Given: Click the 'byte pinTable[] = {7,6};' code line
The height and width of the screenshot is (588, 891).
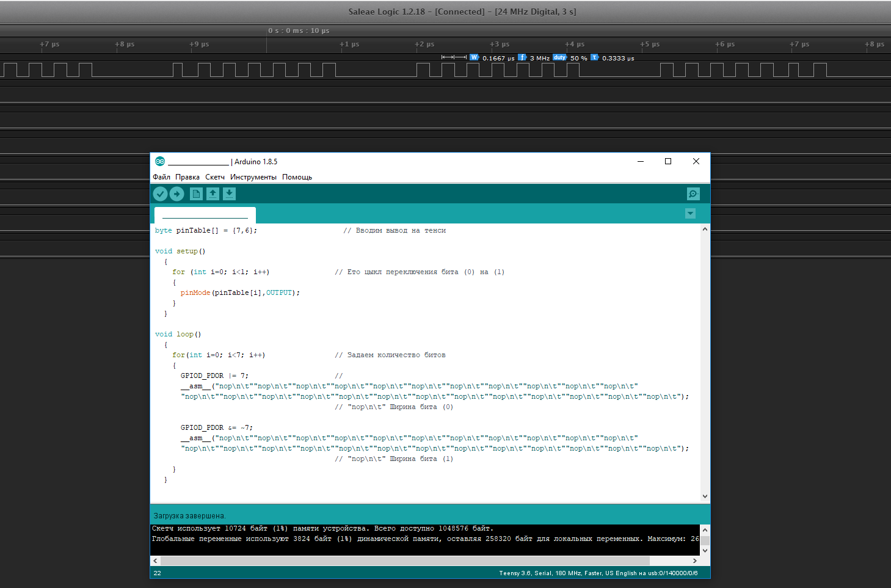Looking at the screenshot, I should pos(206,231).
